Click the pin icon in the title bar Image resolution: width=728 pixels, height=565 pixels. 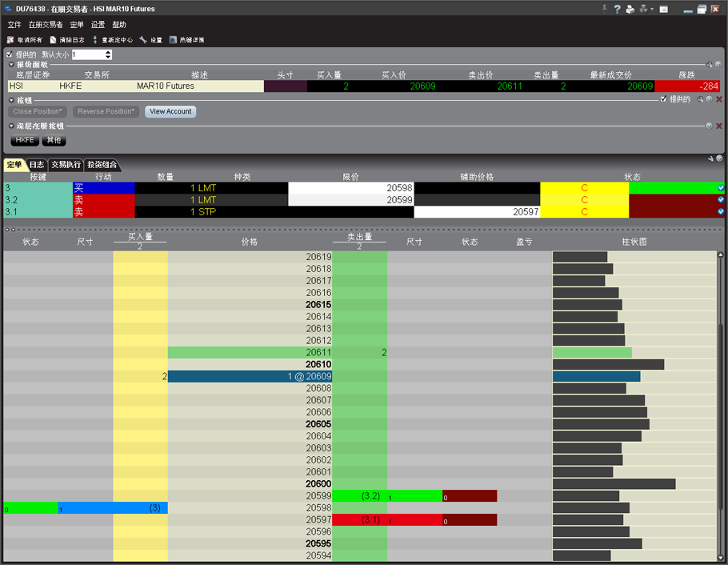[x=604, y=9]
